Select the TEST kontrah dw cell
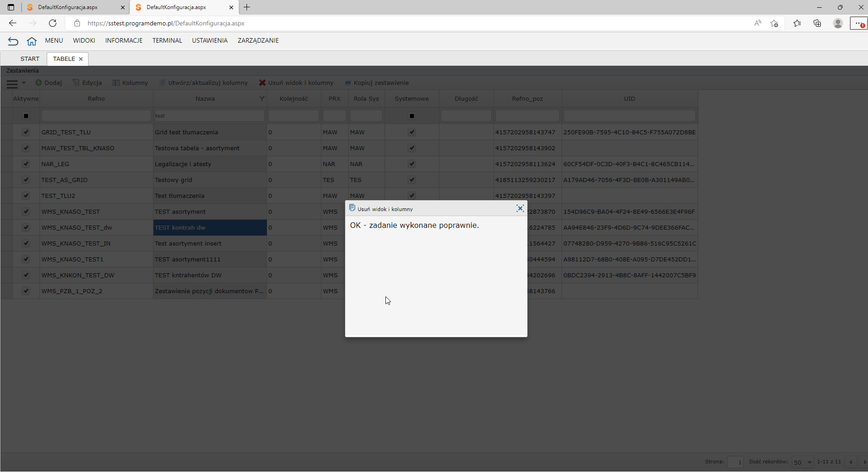 click(x=210, y=227)
